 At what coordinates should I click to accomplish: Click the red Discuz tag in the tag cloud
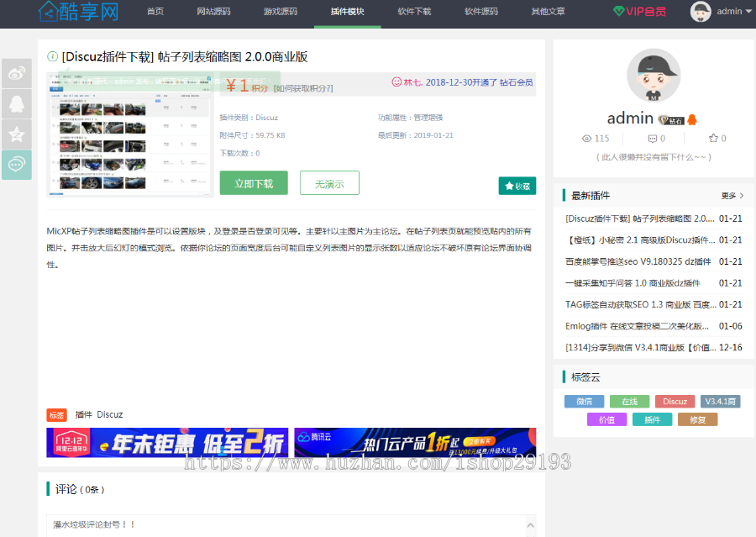pyautogui.click(x=675, y=401)
